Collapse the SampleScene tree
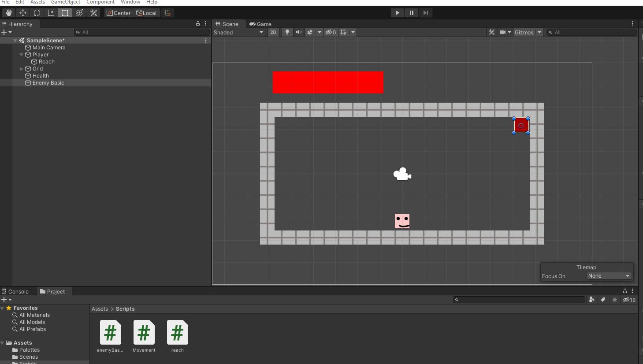 click(15, 41)
